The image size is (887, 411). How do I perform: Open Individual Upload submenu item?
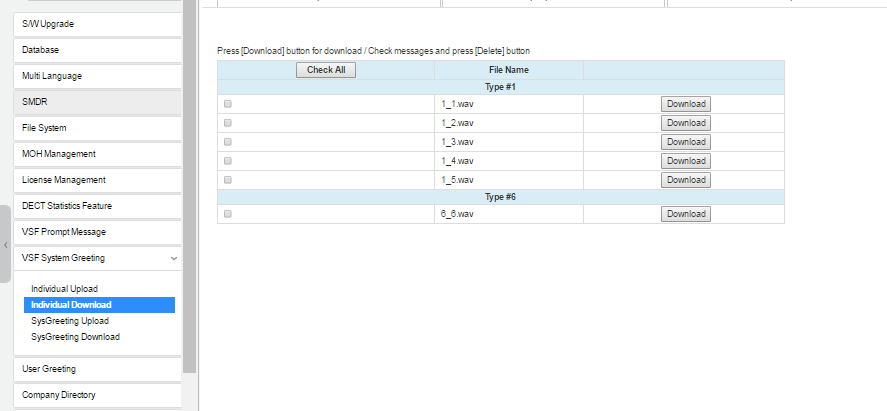click(x=64, y=289)
